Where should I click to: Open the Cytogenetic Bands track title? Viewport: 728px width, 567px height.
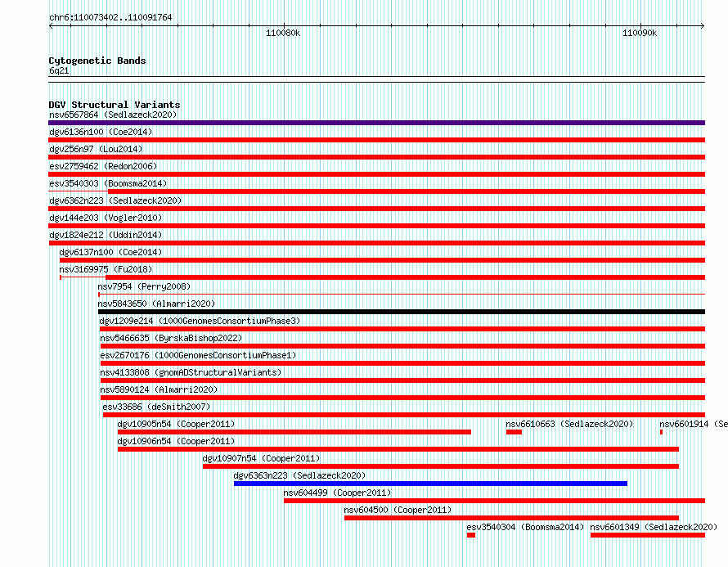point(97,61)
